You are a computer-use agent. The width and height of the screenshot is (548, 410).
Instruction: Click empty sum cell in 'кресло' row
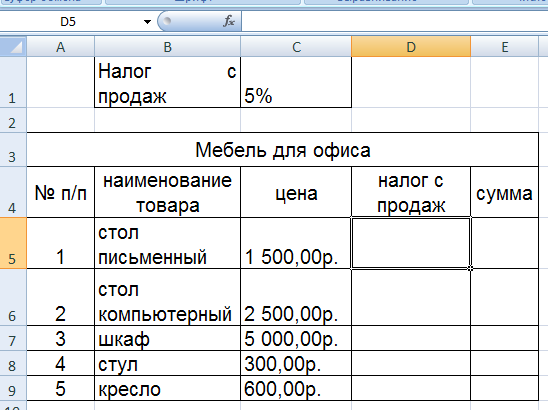pos(504,388)
